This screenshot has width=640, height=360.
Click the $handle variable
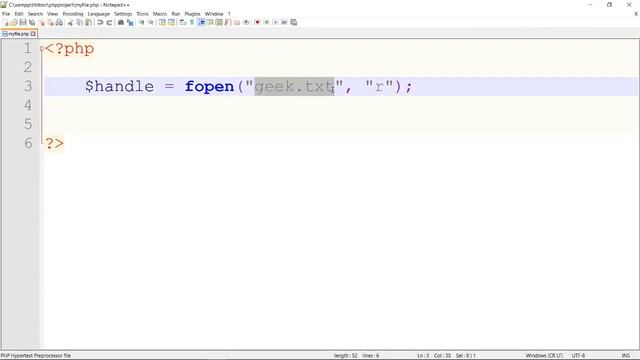(119, 87)
